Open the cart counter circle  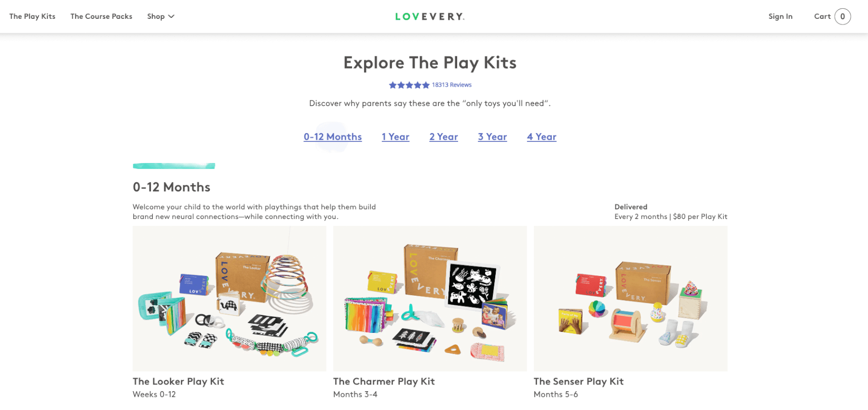tap(842, 16)
